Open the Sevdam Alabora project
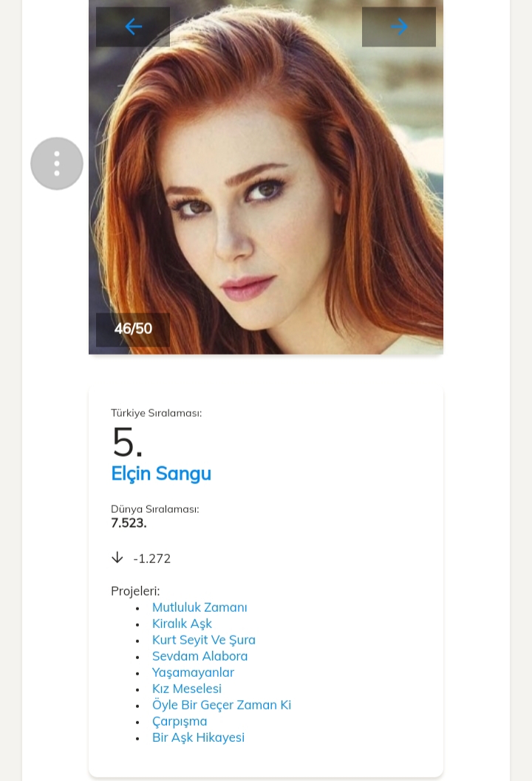Screen dimensions: 532x781 click(199, 656)
